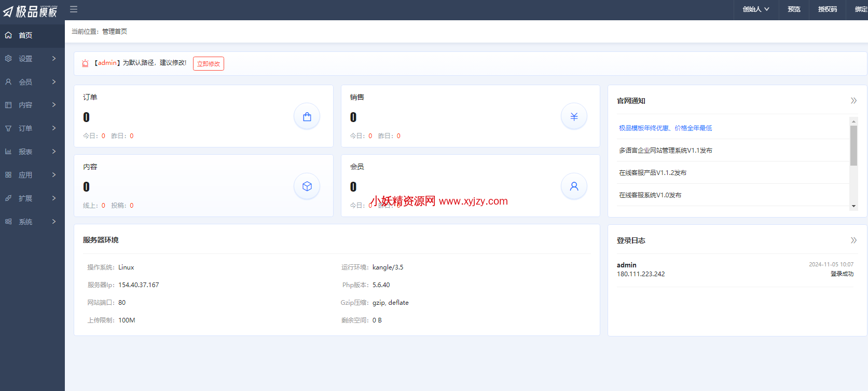This screenshot has width=868, height=391.
Task: Click the server IP 154.40.37.167
Action: click(x=139, y=285)
